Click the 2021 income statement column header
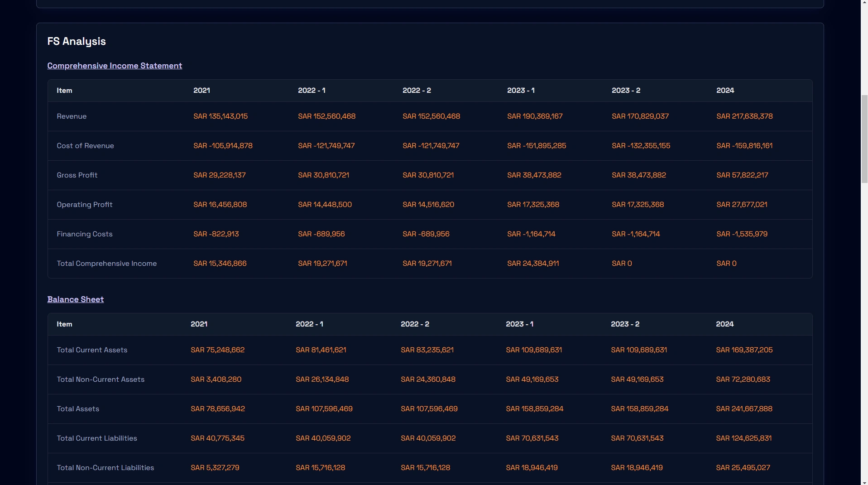868x485 pixels. click(x=201, y=91)
